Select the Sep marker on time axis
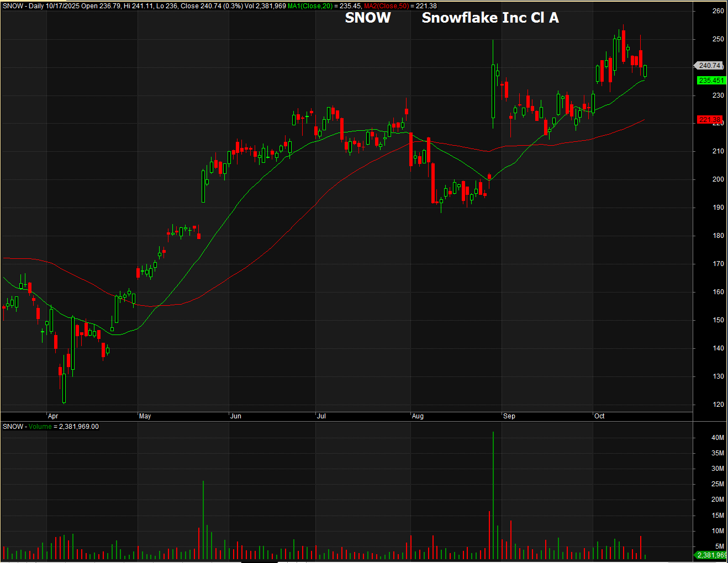 509,416
